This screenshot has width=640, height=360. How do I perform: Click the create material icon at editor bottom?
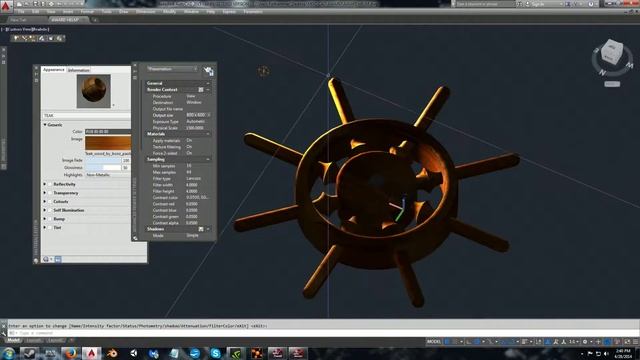46,259
